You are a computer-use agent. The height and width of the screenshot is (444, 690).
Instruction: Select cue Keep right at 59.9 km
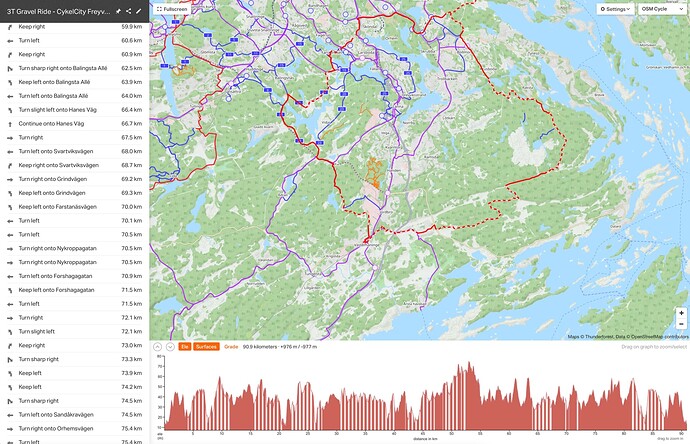point(74,27)
